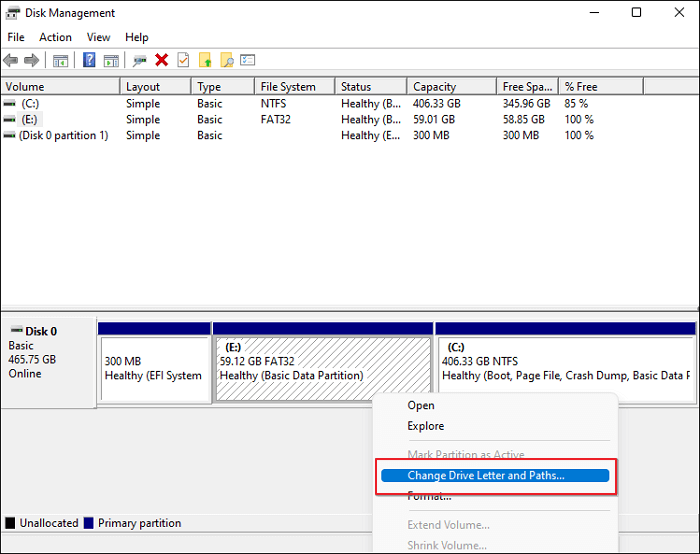
Task: Choose Format in the context menu
Action: pyautogui.click(x=429, y=496)
